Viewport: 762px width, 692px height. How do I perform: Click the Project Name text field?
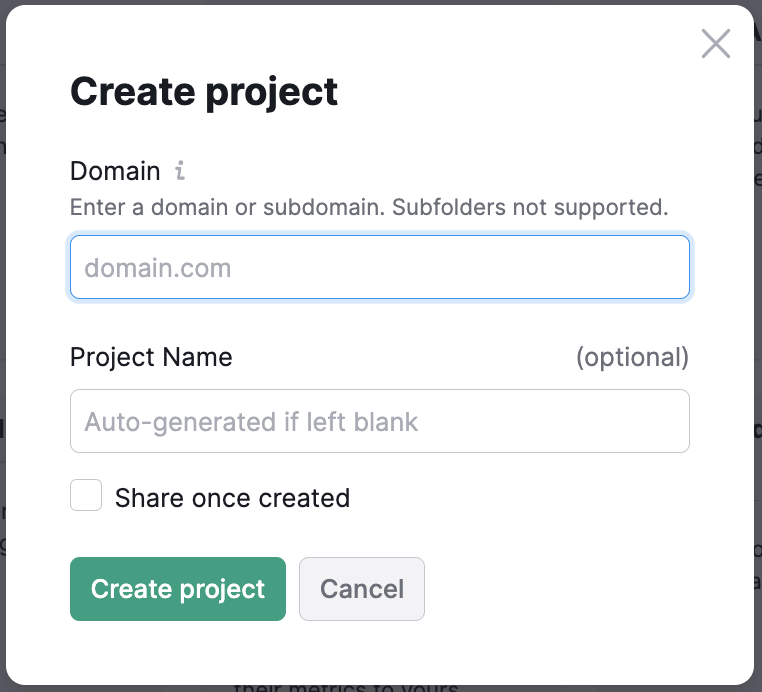point(380,421)
